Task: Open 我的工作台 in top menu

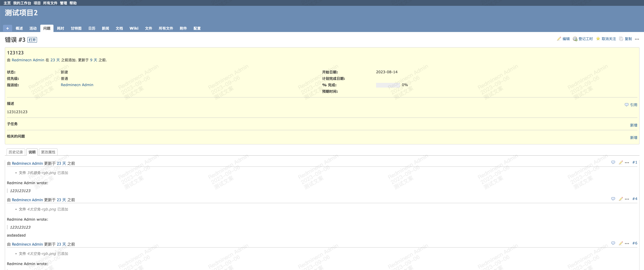Action: pos(22,3)
